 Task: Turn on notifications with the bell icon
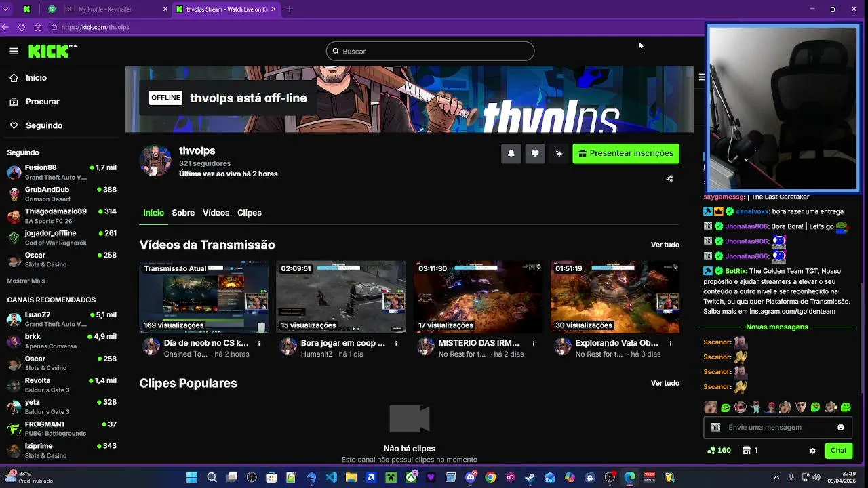click(x=511, y=154)
